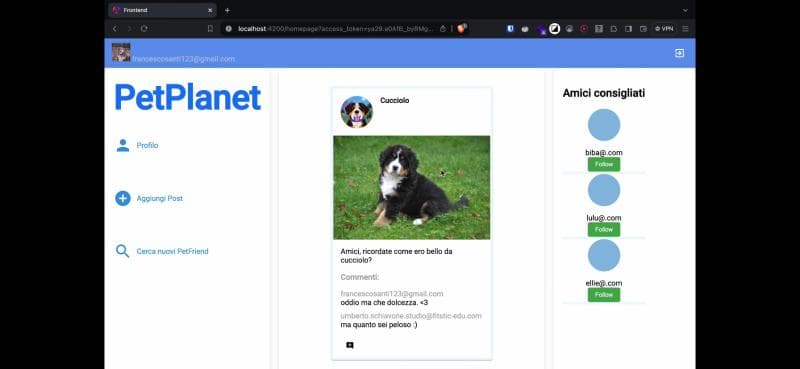This screenshot has height=369, width=800.
Task: Click francescosanti123@gmail.com commenter email in post
Action: tap(391, 294)
